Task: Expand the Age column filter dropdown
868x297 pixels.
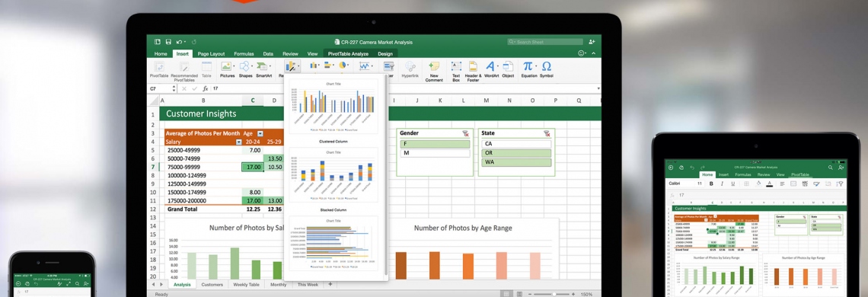Action: point(260,133)
